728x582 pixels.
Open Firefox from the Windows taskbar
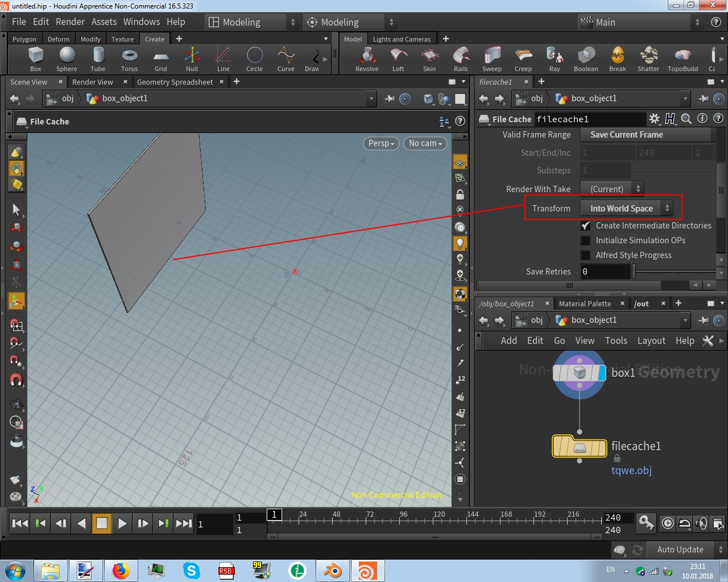coord(121,571)
